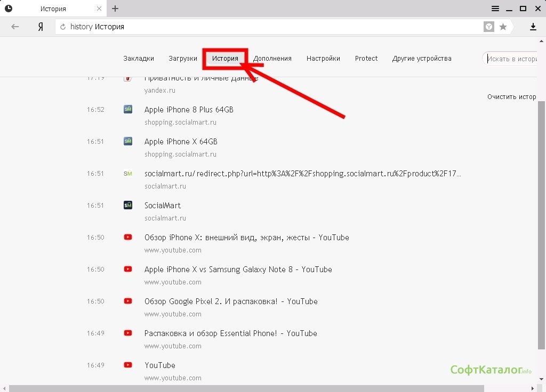Open the Другие устройства tab
The height and width of the screenshot is (392, 546).
click(x=422, y=59)
